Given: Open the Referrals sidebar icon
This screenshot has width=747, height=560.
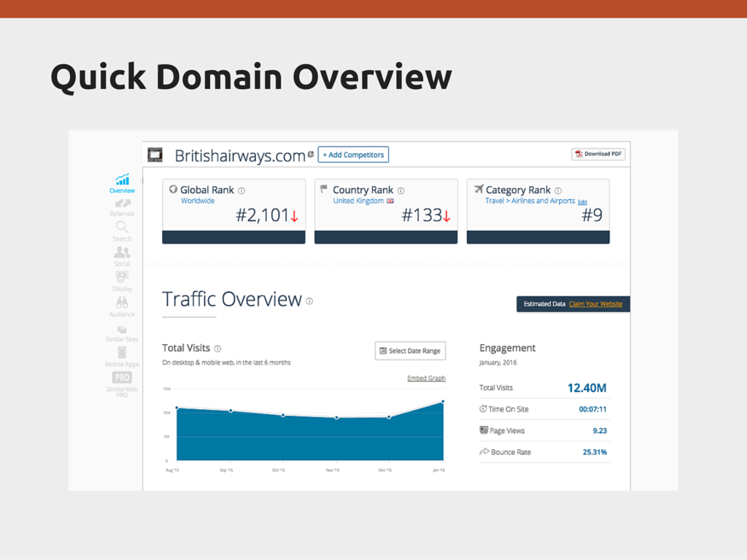Looking at the screenshot, I should point(122,204).
